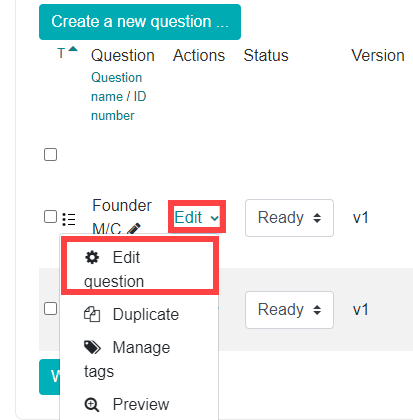The height and width of the screenshot is (420, 413).
Task: Click the pencil icon beside Founder M/C
Action: click(134, 229)
